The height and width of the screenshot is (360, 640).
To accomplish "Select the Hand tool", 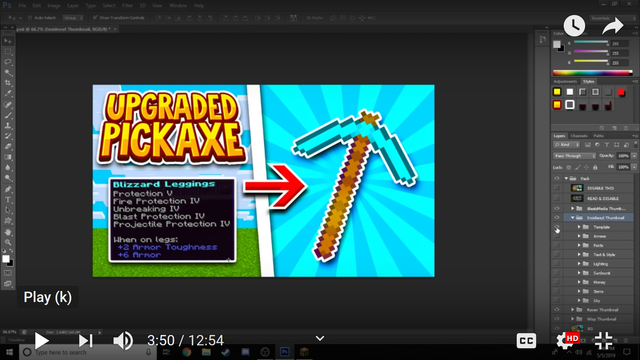I will [x=8, y=232].
